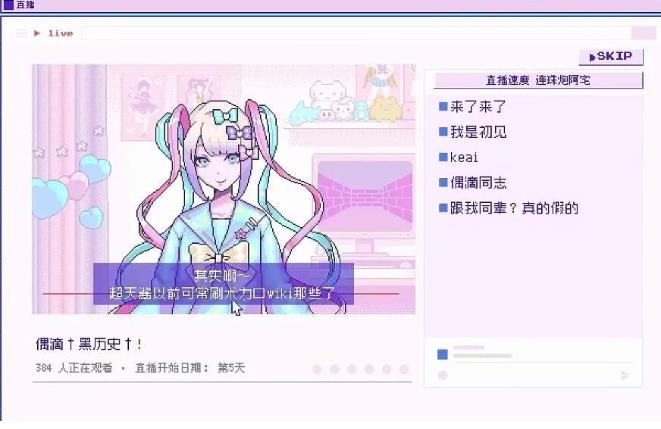Click the first reaction dot under video
Viewport: 661px width, 429px height.
pos(317,369)
